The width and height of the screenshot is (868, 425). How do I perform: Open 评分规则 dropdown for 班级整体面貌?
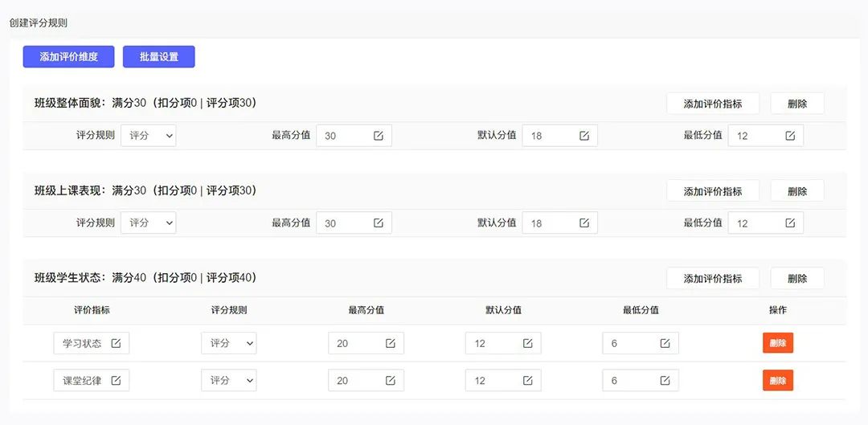point(149,136)
